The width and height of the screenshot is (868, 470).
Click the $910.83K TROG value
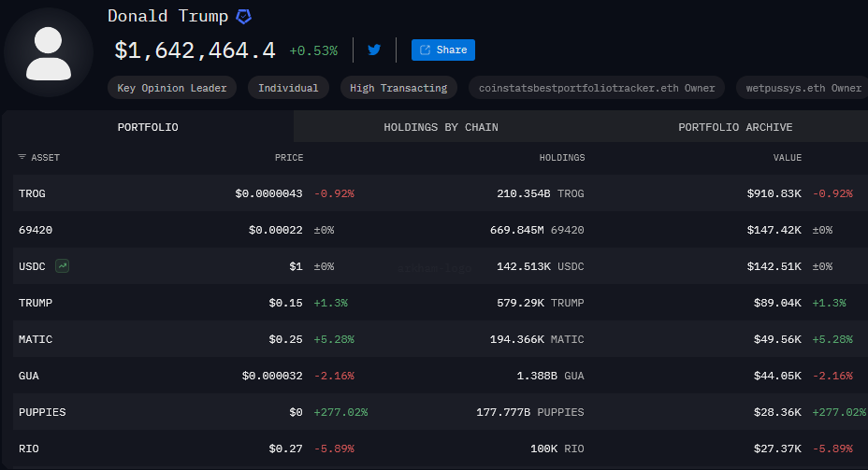[774, 193]
